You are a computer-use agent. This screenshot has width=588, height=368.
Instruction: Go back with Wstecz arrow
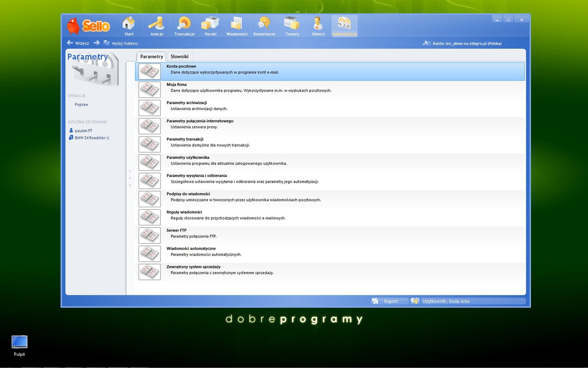(x=78, y=43)
